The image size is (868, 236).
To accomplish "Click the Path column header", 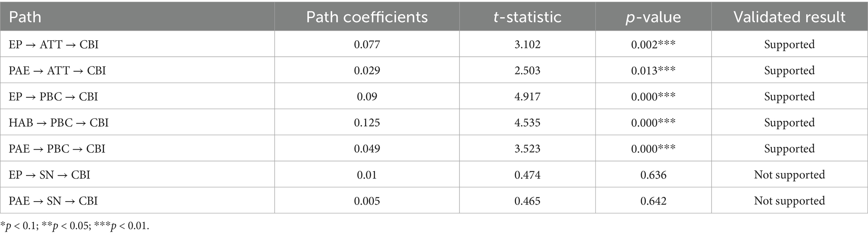I will [25, 17].
